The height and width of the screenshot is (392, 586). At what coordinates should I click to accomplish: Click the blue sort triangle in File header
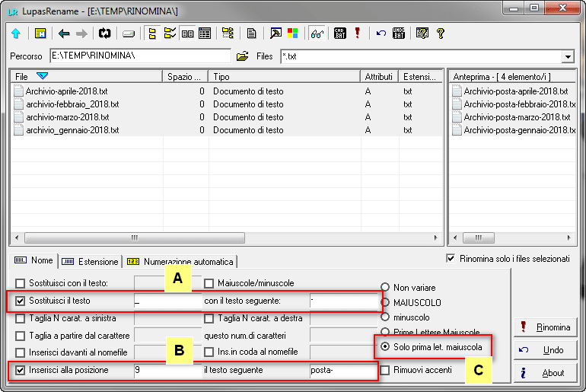42,76
